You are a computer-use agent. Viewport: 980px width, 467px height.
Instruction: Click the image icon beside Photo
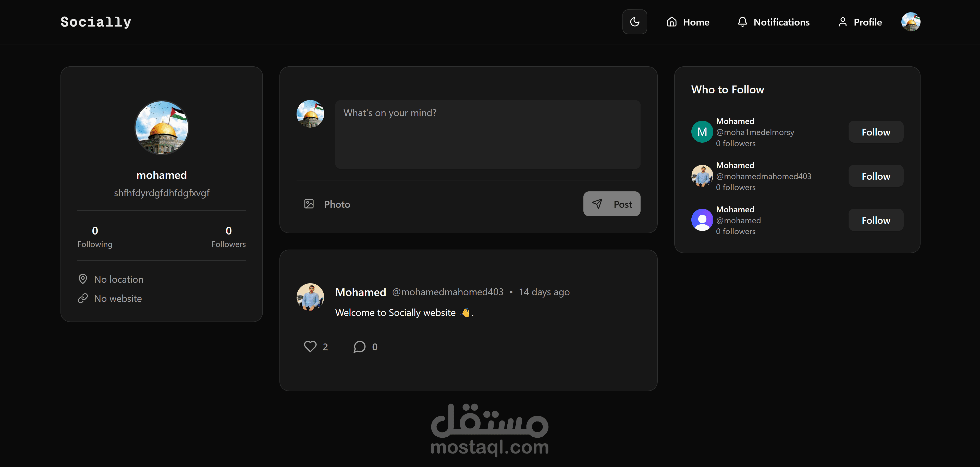(x=309, y=204)
